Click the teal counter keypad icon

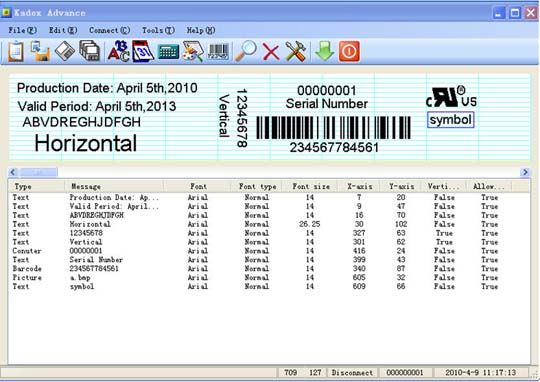pos(168,52)
